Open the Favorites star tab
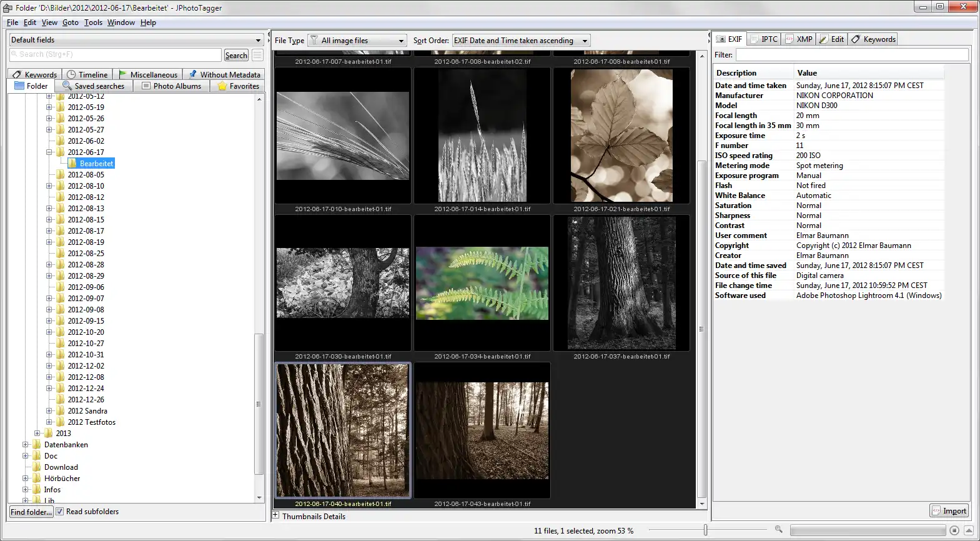Viewport: 980px width, 541px height. click(x=238, y=86)
